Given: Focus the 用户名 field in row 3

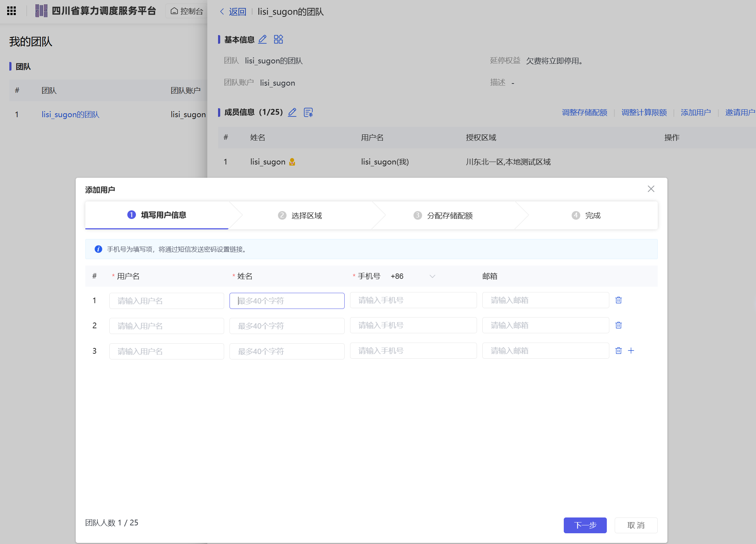Looking at the screenshot, I should click(x=167, y=351).
